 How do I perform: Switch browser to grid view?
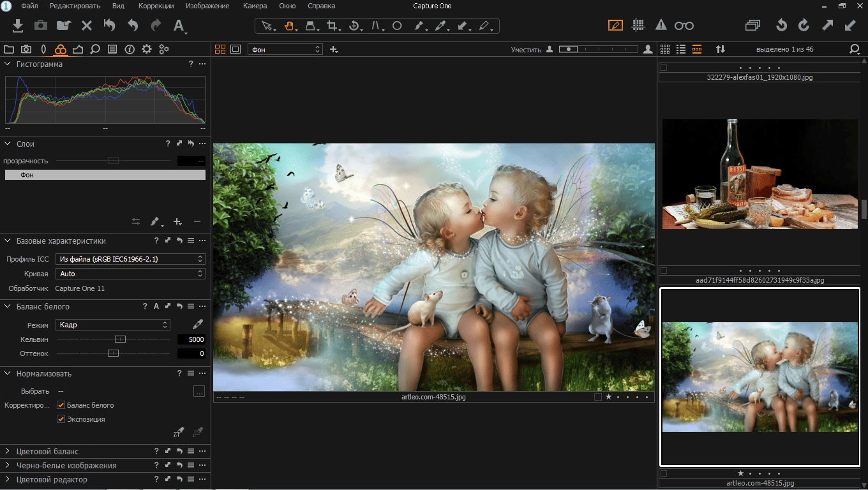tap(665, 49)
